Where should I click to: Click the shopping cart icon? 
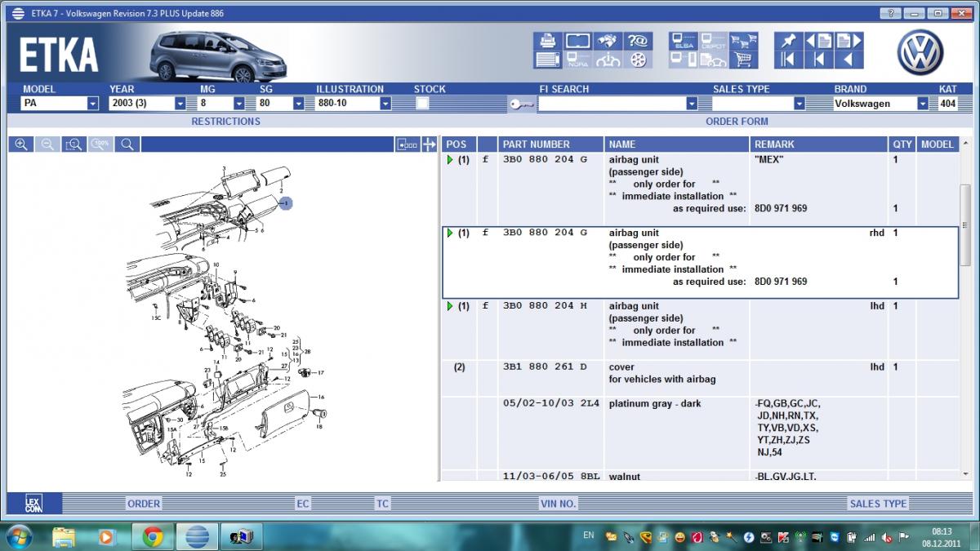coord(743,60)
